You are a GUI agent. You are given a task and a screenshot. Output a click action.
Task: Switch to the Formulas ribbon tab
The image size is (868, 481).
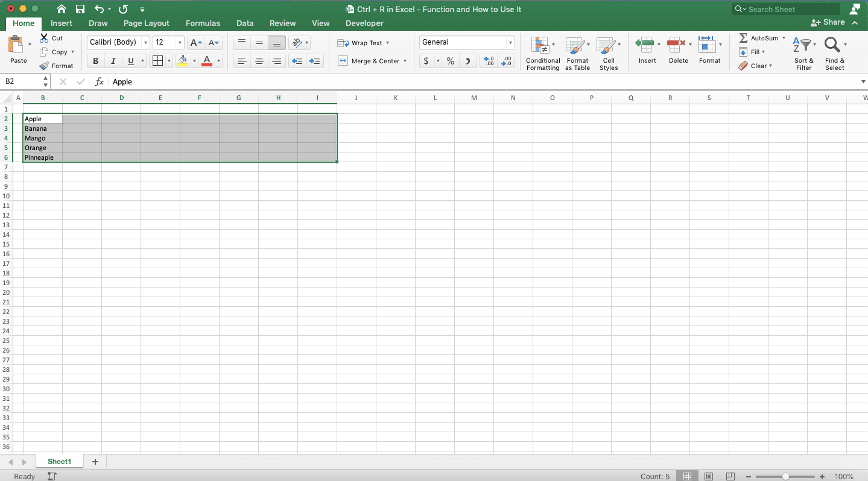203,23
